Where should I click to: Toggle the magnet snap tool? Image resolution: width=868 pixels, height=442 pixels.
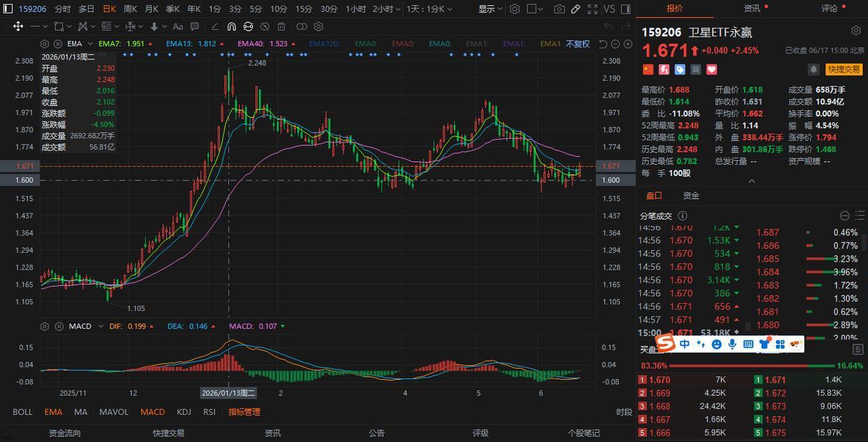pos(231,26)
